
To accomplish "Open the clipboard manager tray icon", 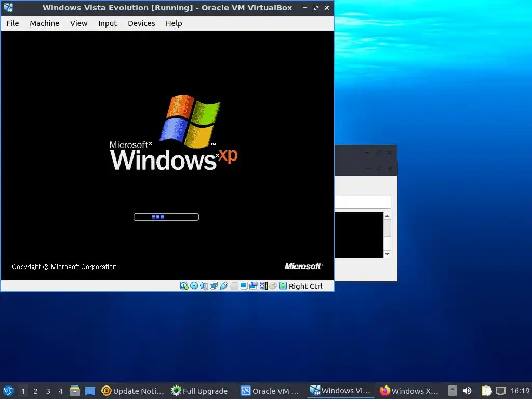I will (x=486, y=391).
